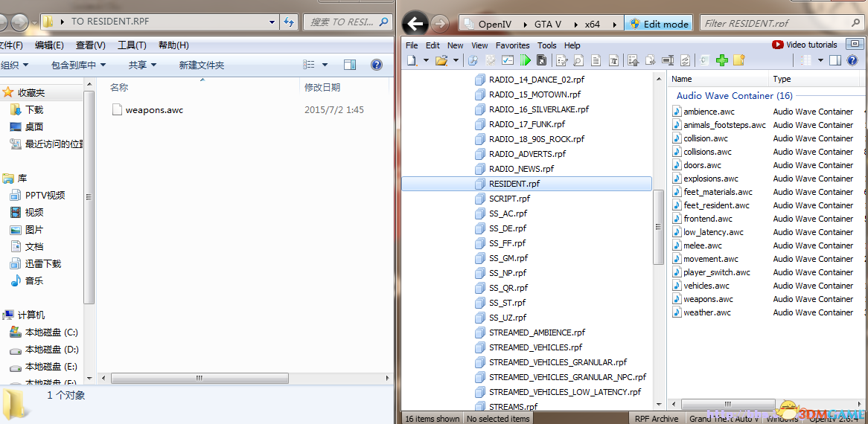Open the 工具(T) menu in Explorer
The width and height of the screenshot is (868, 424).
click(x=132, y=45)
